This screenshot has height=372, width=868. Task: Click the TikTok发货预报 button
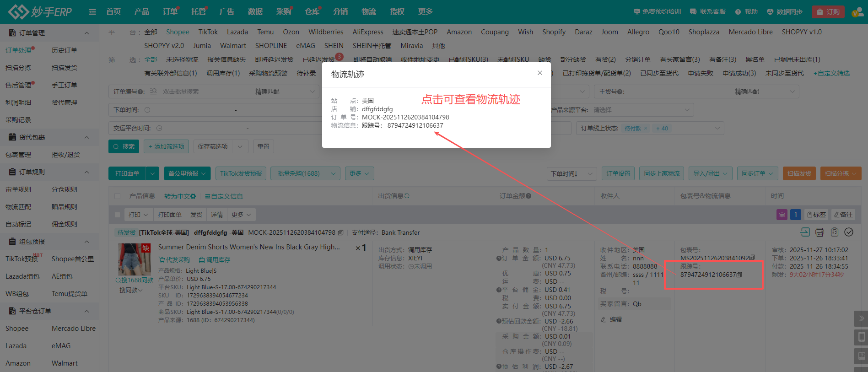click(241, 173)
